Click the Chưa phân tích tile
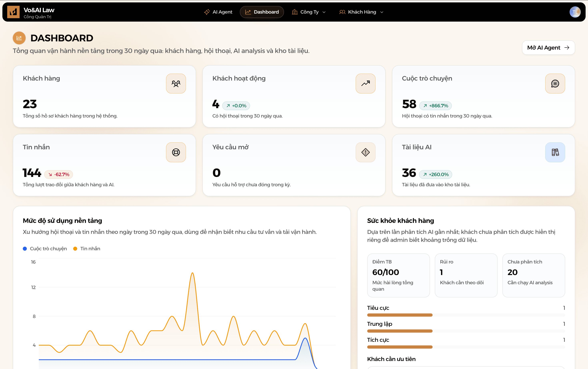 [x=534, y=275]
